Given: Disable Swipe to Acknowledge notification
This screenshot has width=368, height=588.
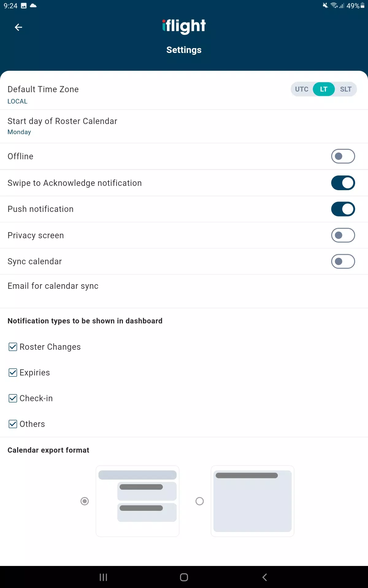Looking at the screenshot, I should (343, 183).
